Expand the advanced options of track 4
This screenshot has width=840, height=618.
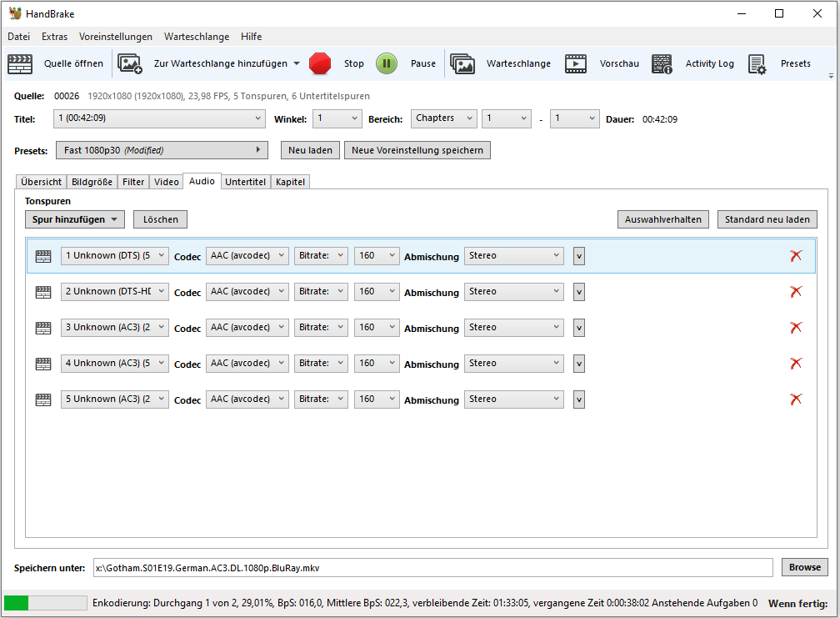tap(578, 364)
